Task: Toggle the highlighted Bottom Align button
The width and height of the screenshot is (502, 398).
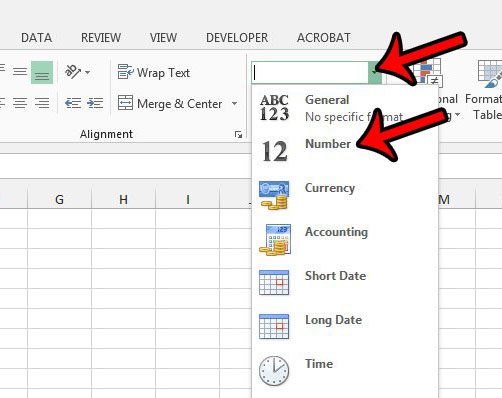Action: click(x=42, y=72)
